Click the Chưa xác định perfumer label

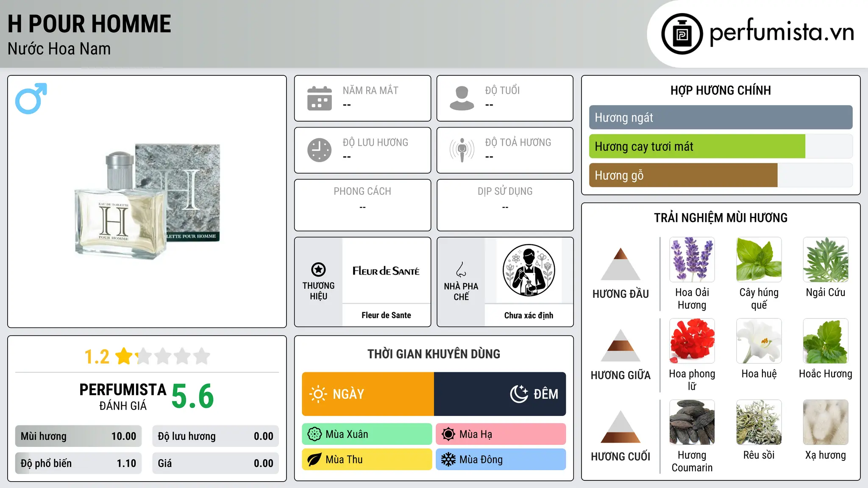[529, 315]
